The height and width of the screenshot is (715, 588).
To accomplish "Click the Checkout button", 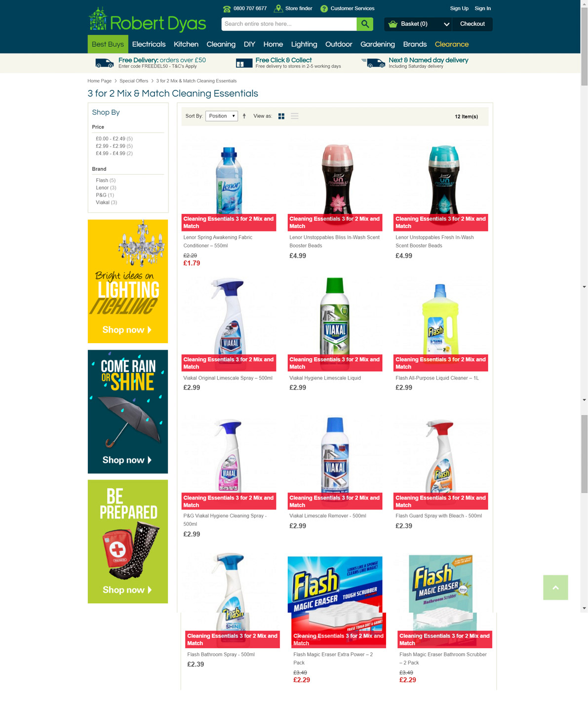I will [x=472, y=24].
